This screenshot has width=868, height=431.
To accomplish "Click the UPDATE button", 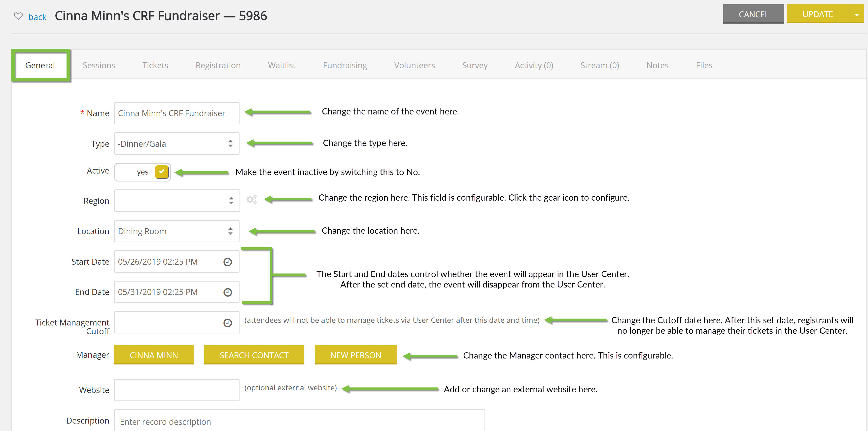I will 817,14.
